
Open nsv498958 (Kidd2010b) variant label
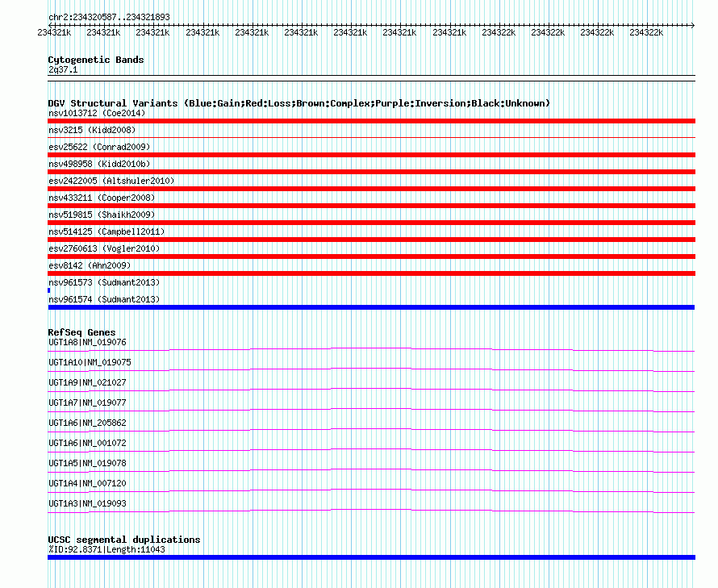(x=99, y=164)
